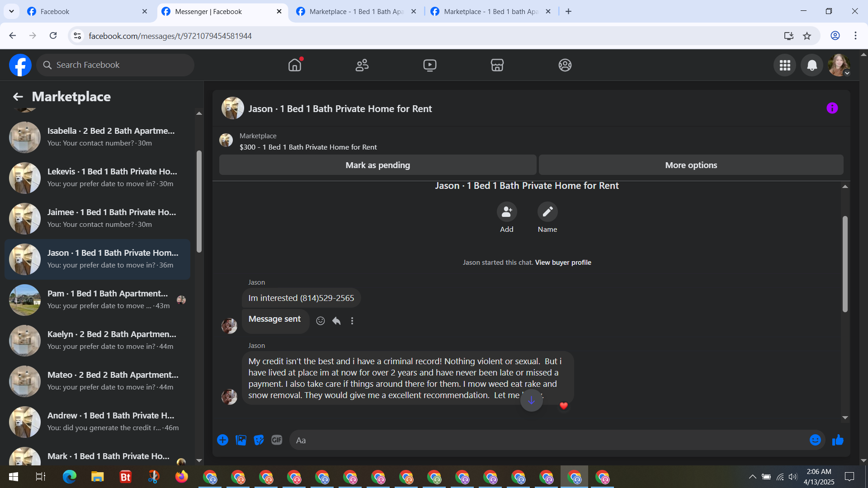
Task: Open Windows Task View
Action: click(x=41, y=477)
